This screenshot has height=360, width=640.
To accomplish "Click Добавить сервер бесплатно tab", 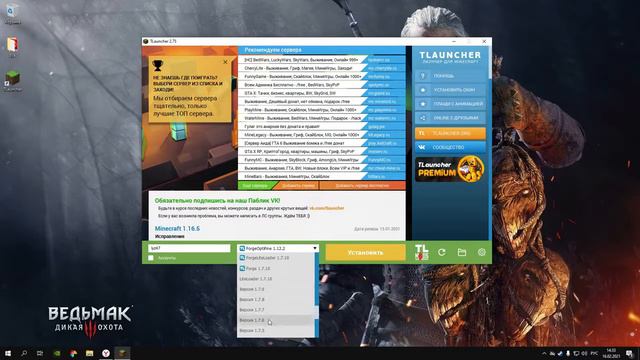I will (362, 186).
